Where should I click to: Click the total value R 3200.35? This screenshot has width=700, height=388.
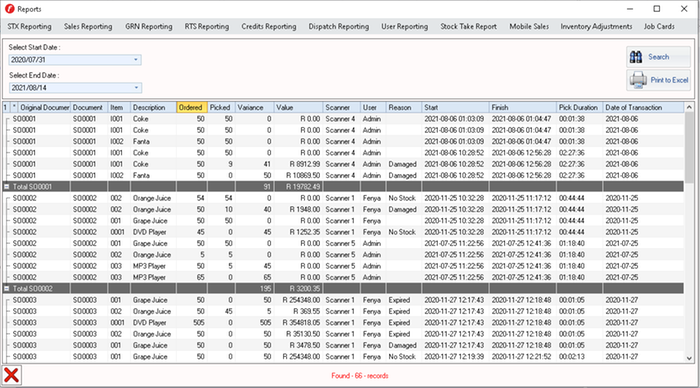coord(298,288)
